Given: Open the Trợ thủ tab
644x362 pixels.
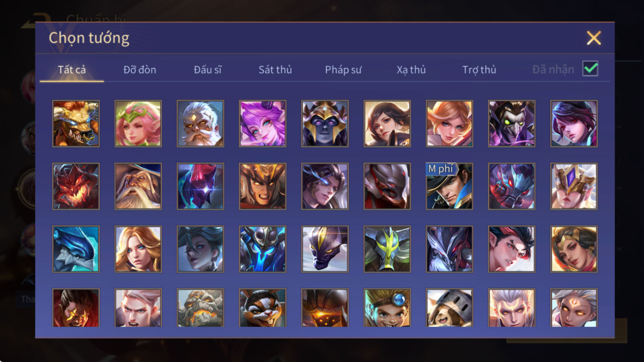Looking at the screenshot, I should [x=479, y=70].
